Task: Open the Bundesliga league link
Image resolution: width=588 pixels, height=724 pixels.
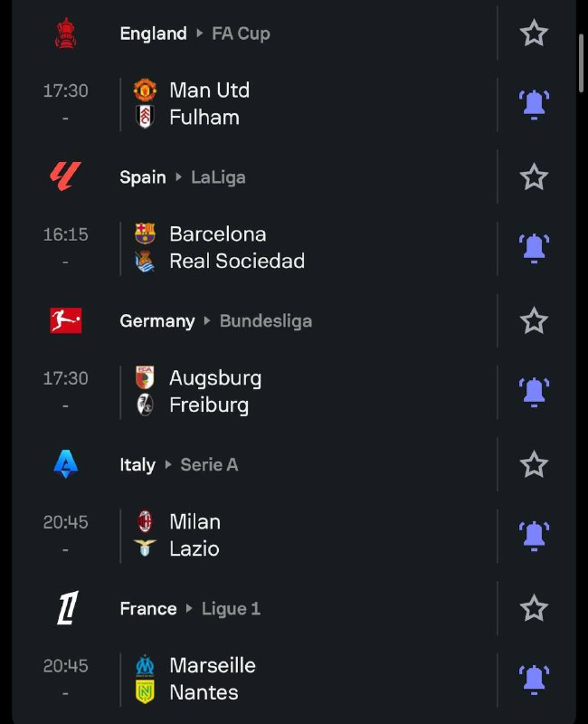Action: (x=266, y=321)
